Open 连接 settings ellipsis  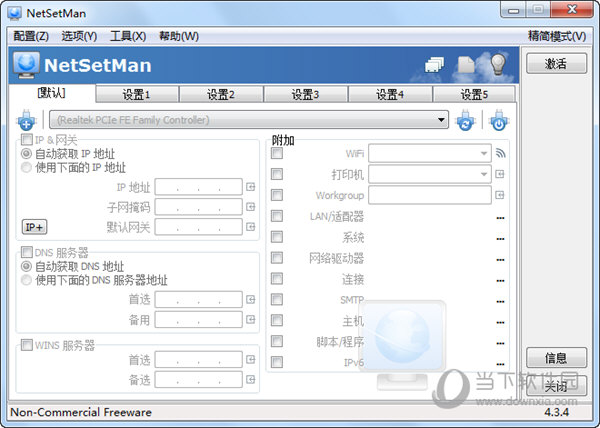[x=500, y=281]
